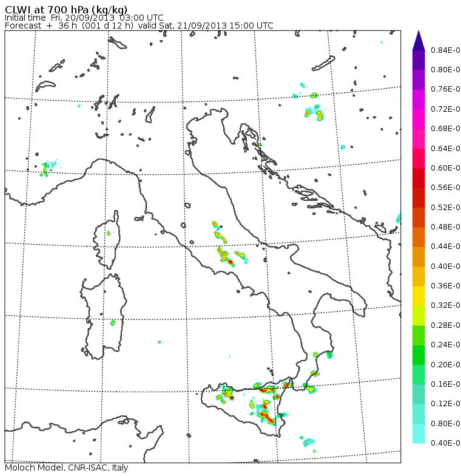Click the 'Forecast + 36 h' valid-time line
Screen dimensions: 461x476
coord(139,25)
